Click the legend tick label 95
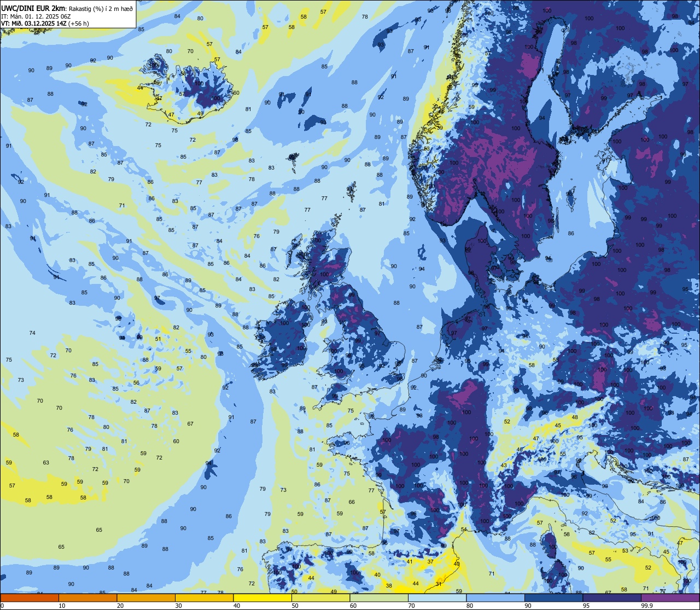The image size is (700, 610). tap(586, 606)
